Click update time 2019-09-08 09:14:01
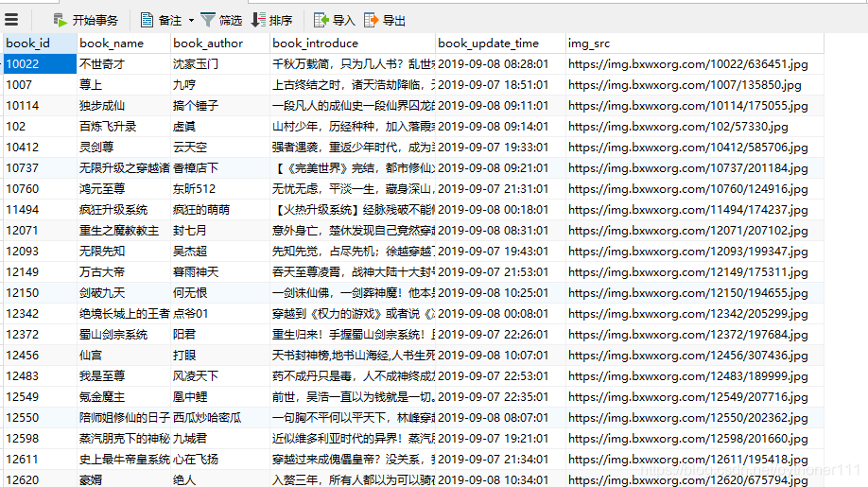 [x=494, y=127]
